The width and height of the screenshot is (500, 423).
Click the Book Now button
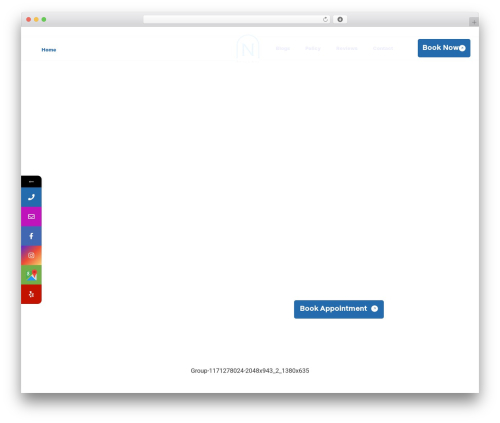444,48
